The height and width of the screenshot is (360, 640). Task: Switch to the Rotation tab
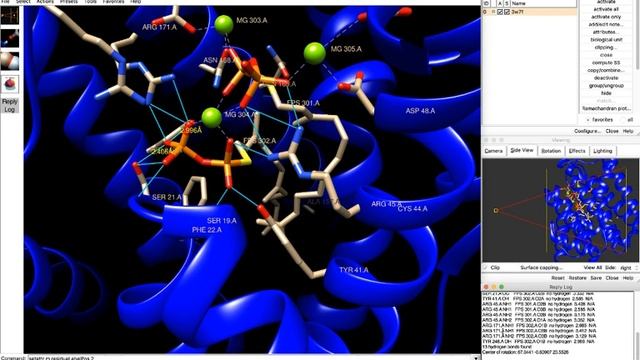tap(551, 151)
